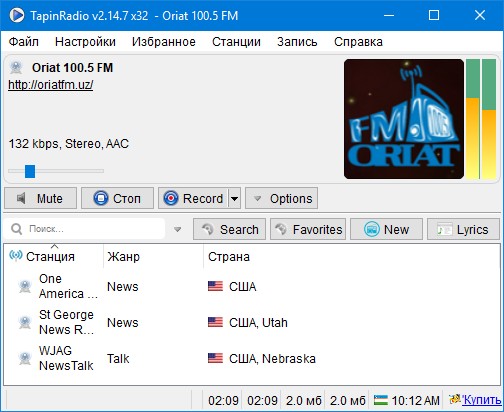Open the http://oriatfm.uz/ link
The image size is (504, 412).
(x=51, y=85)
